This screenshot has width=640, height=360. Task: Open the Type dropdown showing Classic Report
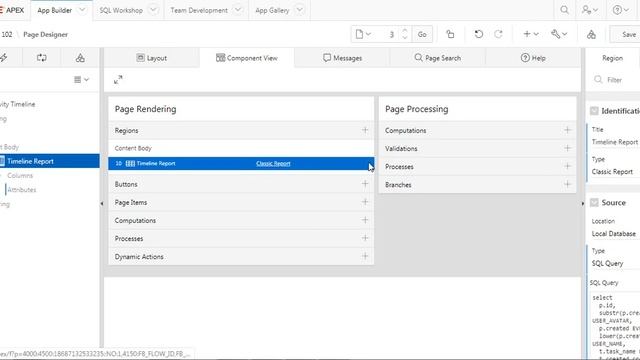pyautogui.click(x=615, y=172)
